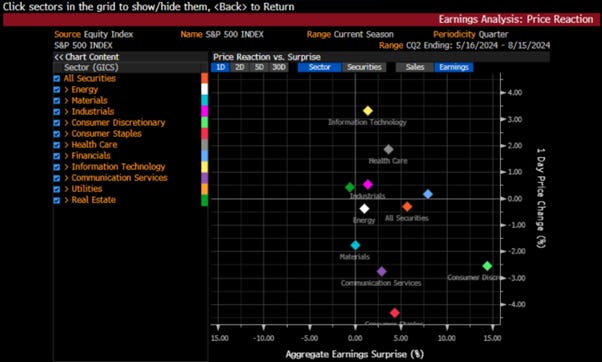Toggle the Energy sector checkbox
The height and width of the screenshot is (362, 602).
click(57, 90)
